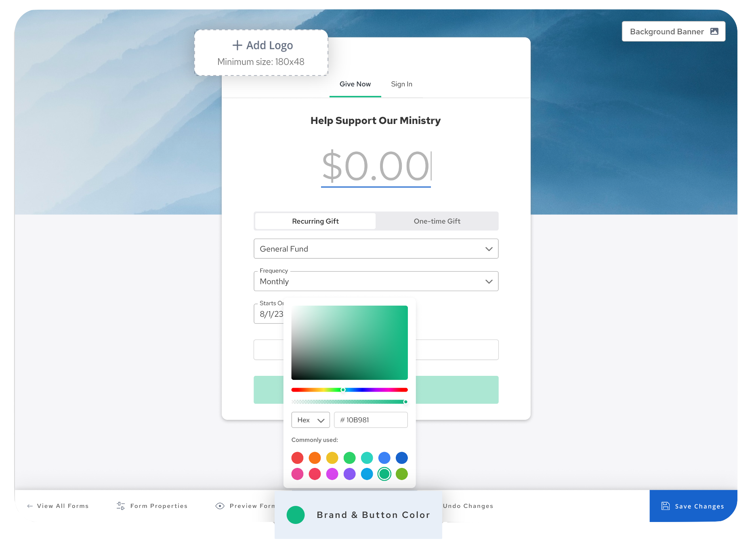The height and width of the screenshot is (545, 756).
Task: Choose the purple commonly used swatch
Action: coord(349,474)
